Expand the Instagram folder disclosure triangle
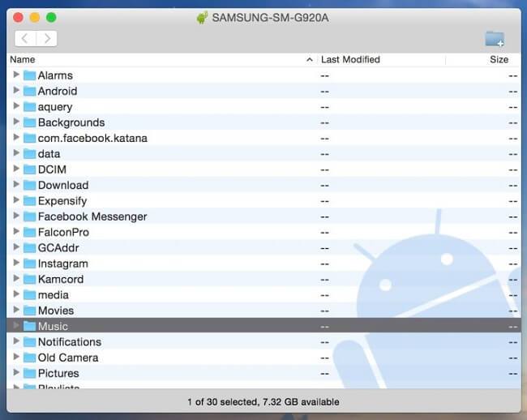 point(15,263)
